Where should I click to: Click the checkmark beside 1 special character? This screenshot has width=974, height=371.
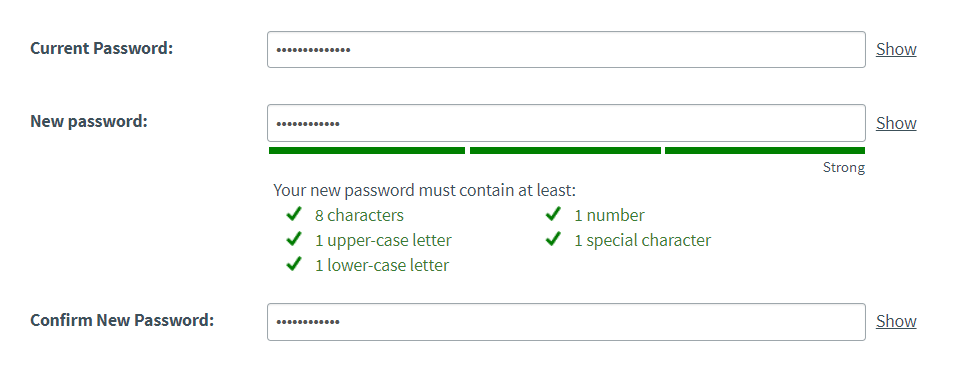click(553, 239)
